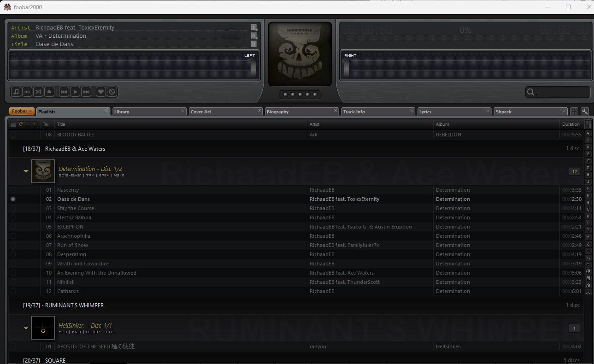Toggle the stop-after-current arrow icon
The width and height of the screenshot is (594, 364).
coord(27,92)
